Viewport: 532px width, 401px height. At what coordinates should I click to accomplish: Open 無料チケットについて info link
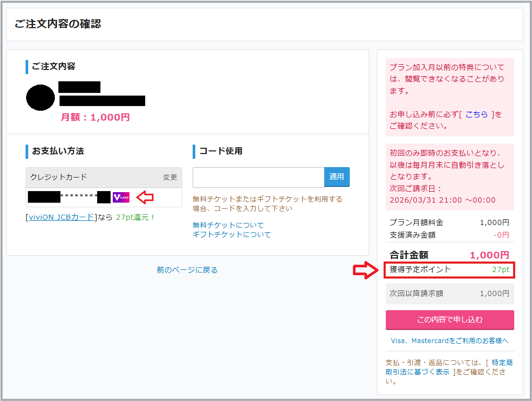pos(228,225)
